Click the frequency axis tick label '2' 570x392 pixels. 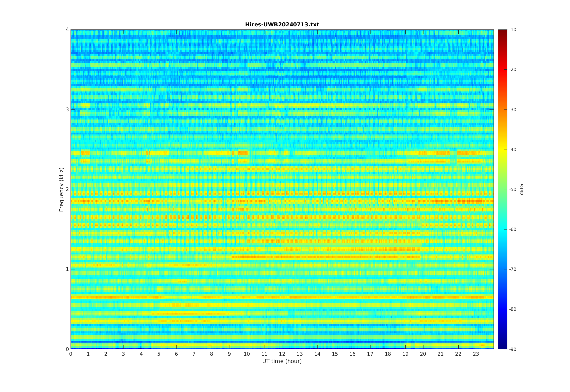tap(67, 189)
